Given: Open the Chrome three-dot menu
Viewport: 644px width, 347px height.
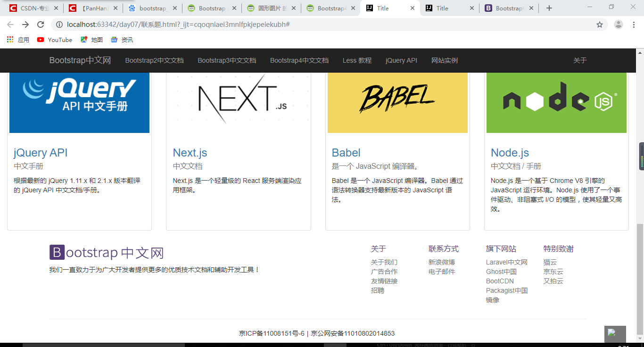Looking at the screenshot, I should 633,25.
